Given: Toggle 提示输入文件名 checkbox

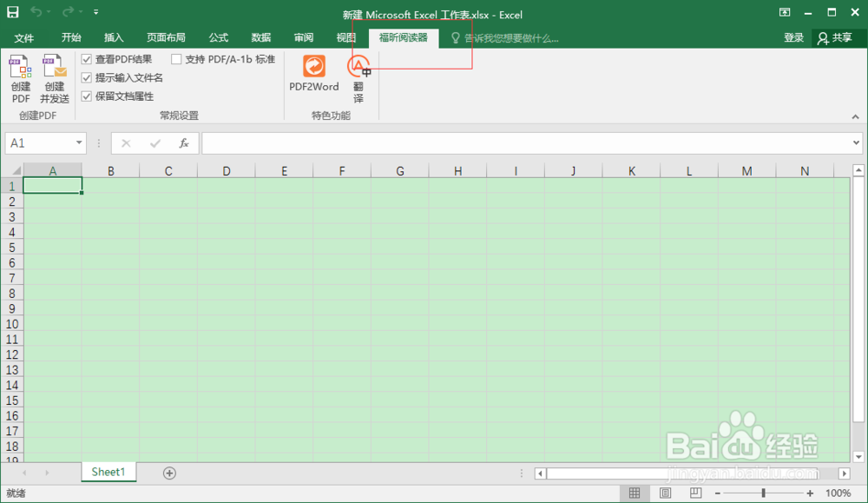Looking at the screenshot, I should point(86,77).
